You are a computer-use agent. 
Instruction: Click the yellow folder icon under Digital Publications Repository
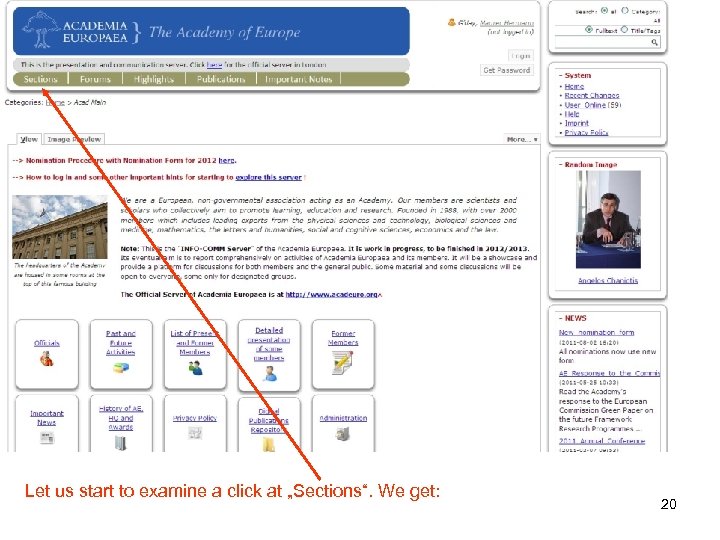269,444
